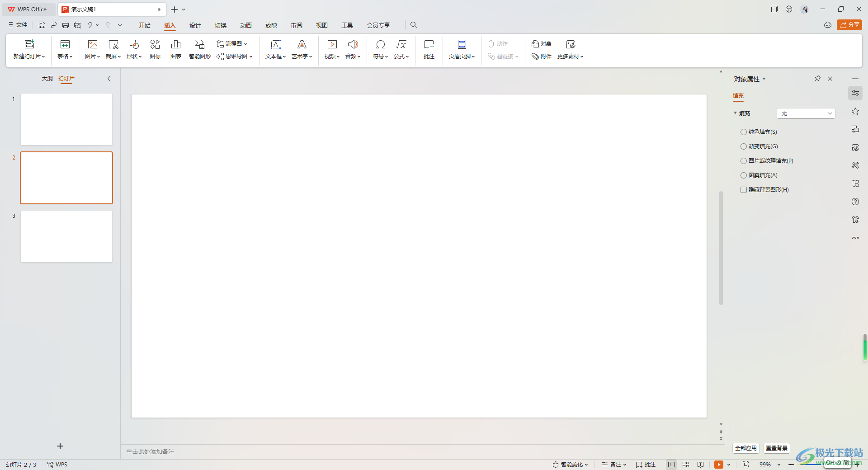This screenshot has width=868, height=470.
Task: Click the notes field 单击此处添加备注
Action: (150, 451)
